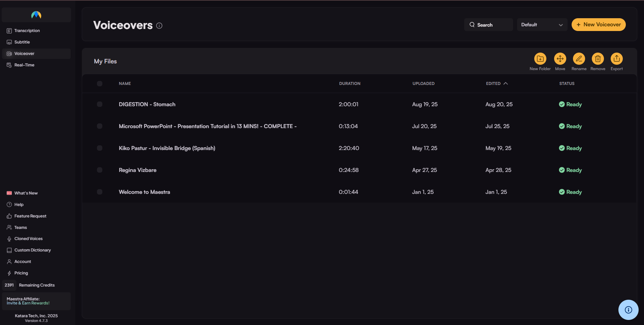This screenshot has height=325, width=644.
Task: Click the New Folder icon
Action: click(540, 59)
